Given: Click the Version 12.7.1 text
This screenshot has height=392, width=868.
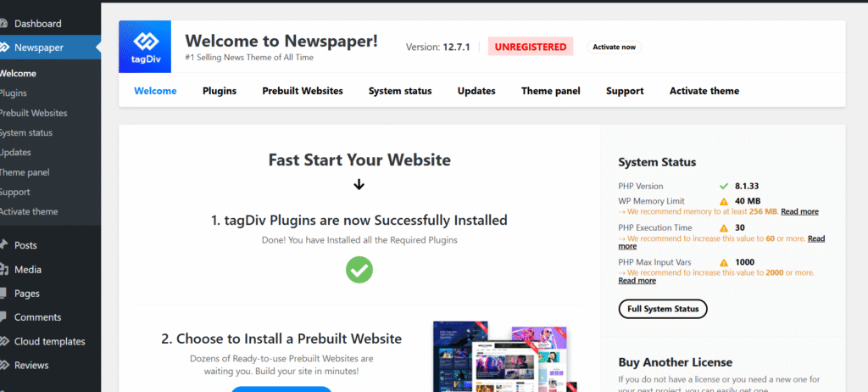Looking at the screenshot, I should [438, 48].
